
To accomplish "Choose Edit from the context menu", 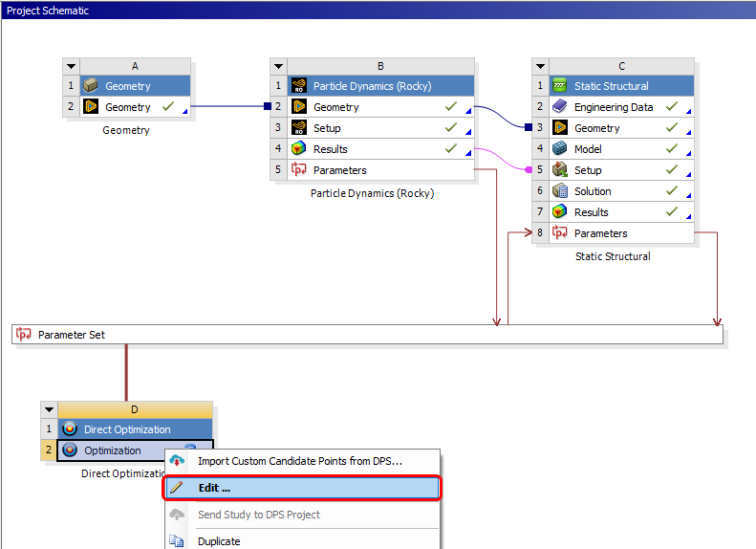I will point(214,488).
